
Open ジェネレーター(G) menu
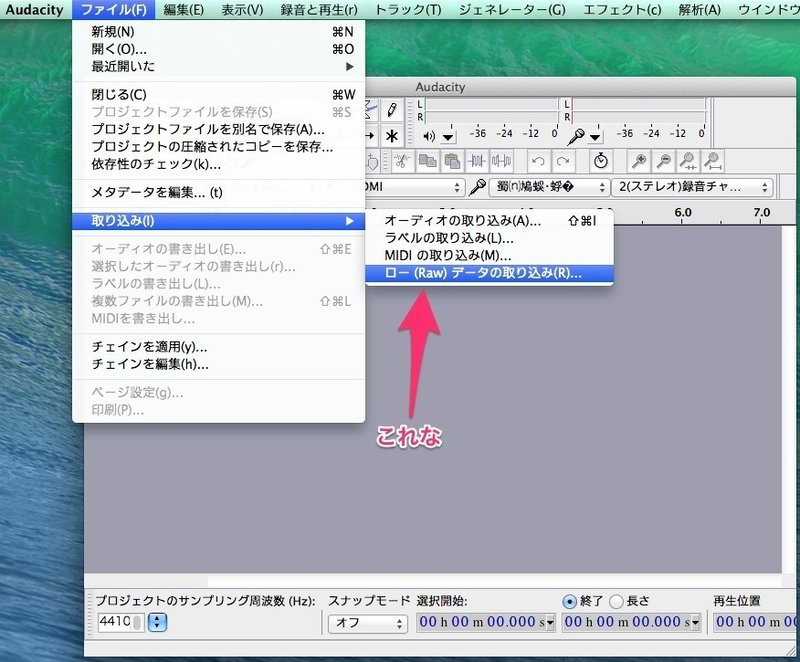click(x=512, y=10)
